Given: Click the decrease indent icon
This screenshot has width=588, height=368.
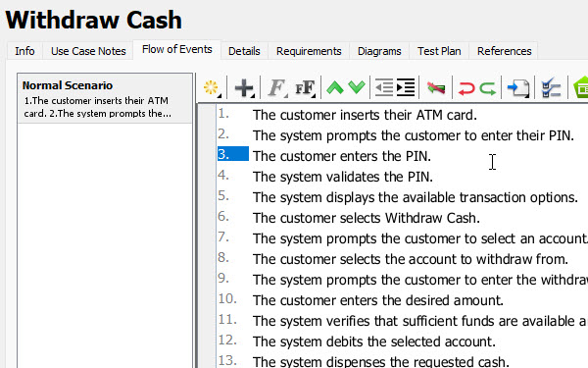Looking at the screenshot, I should click(384, 88).
